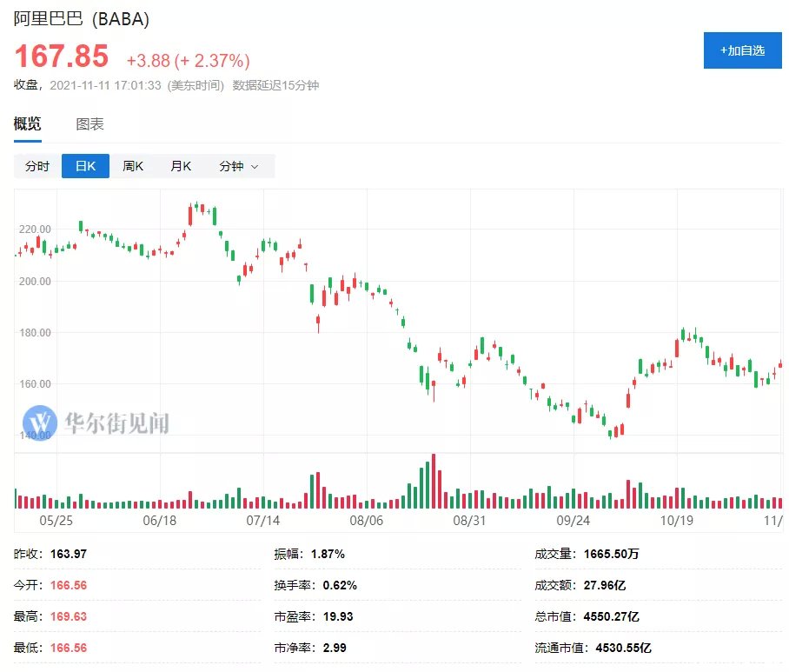This screenshot has height=672, width=789.
Task: Click the 成交量 value 1665.50万
Action: (x=611, y=555)
